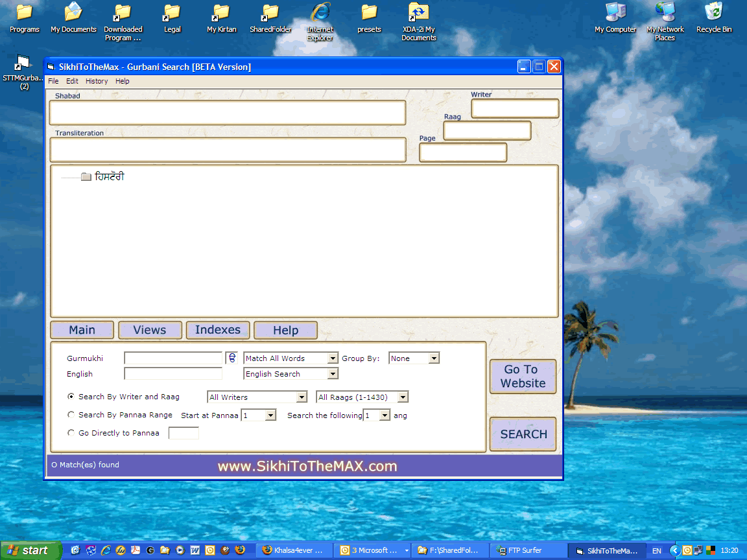
Task: Click the Transliteration text field
Action: click(x=228, y=150)
